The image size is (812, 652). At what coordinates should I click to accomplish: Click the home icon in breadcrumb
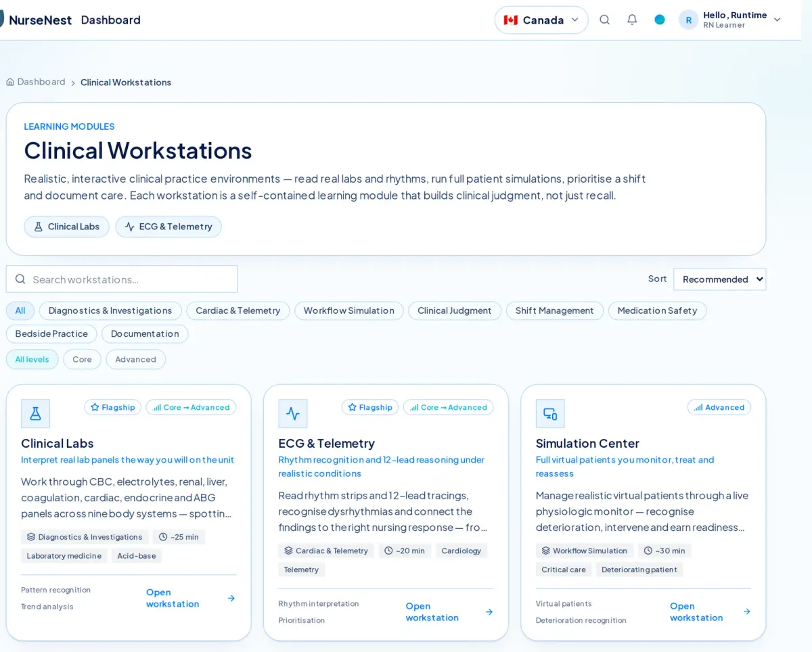[x=10, y=82]
